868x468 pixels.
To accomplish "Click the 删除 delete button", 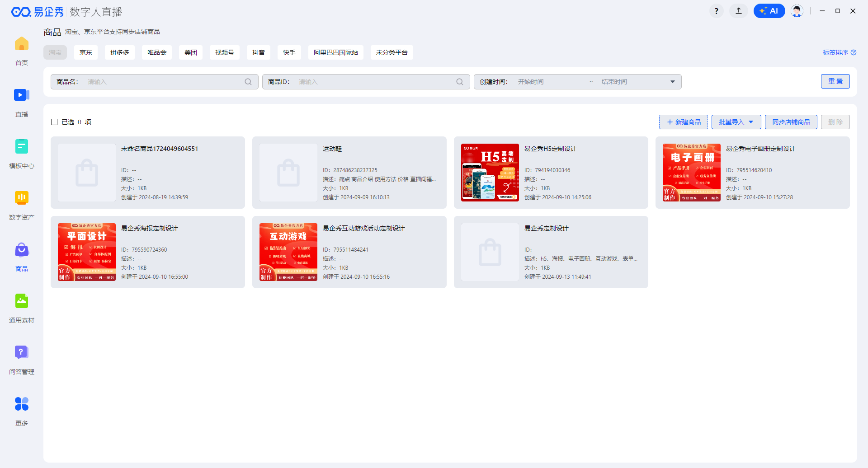I will point(835,122).
